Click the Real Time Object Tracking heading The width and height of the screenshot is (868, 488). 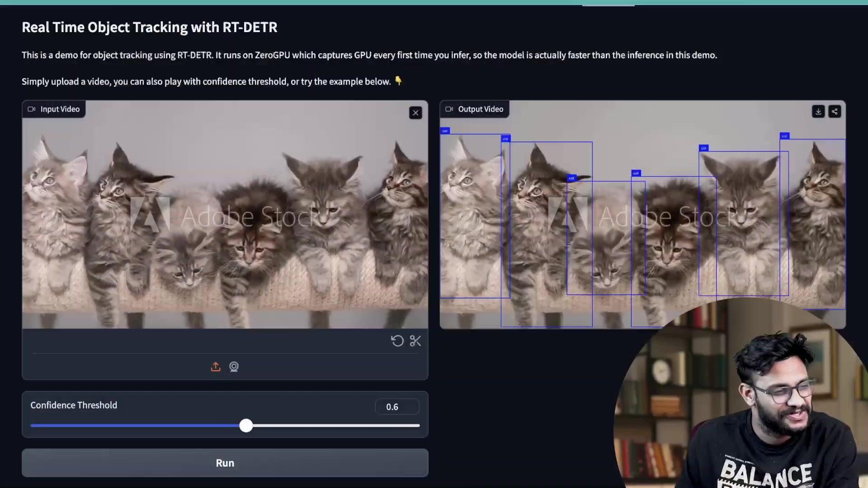pos(150,27)
